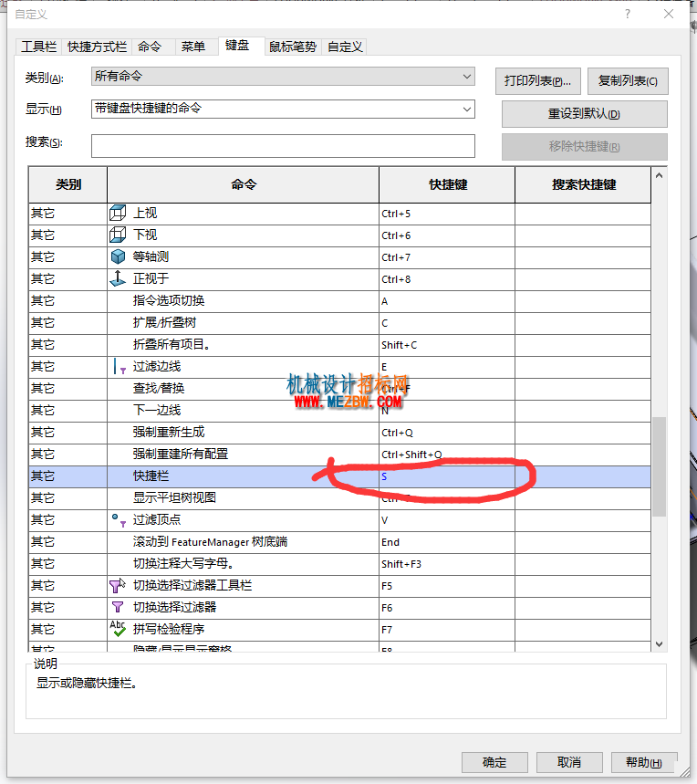The width and height of the screenshot is (697, 784).
Task: Click the shortcut cell S for 快捷栏
Action: pos(447,476)
